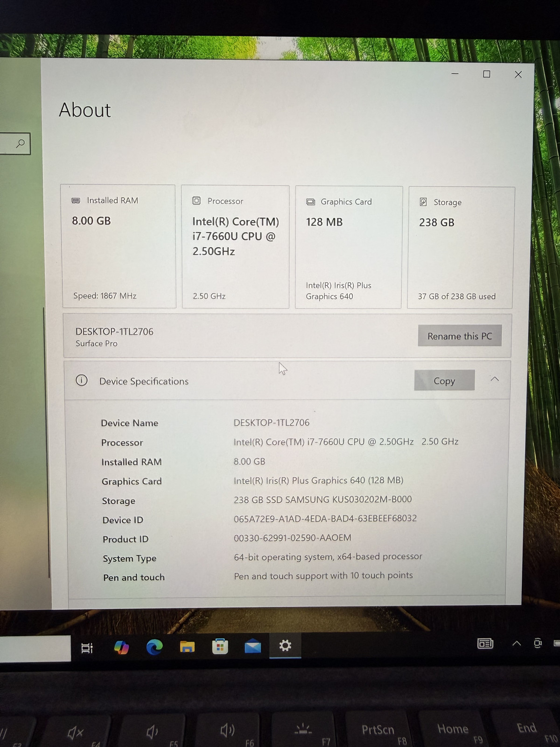Click the Graphics Card monitor icon

click(x=310, y=202)
